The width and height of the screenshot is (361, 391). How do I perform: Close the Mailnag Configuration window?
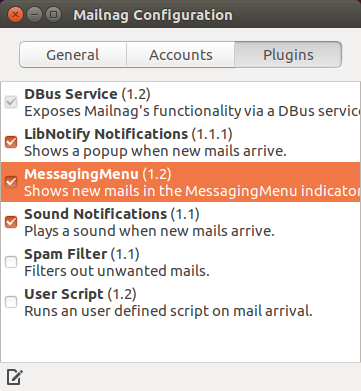point(15,15)
